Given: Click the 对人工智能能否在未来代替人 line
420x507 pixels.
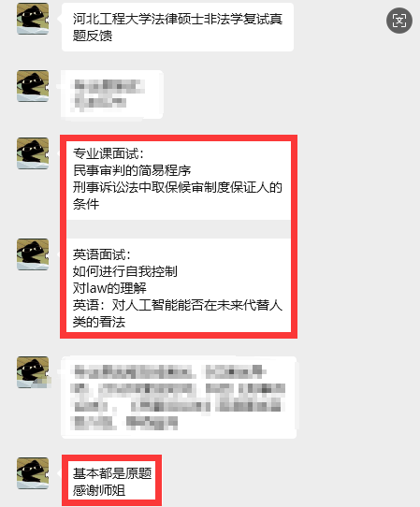Looking at the screenshot, I should (178, 305).
